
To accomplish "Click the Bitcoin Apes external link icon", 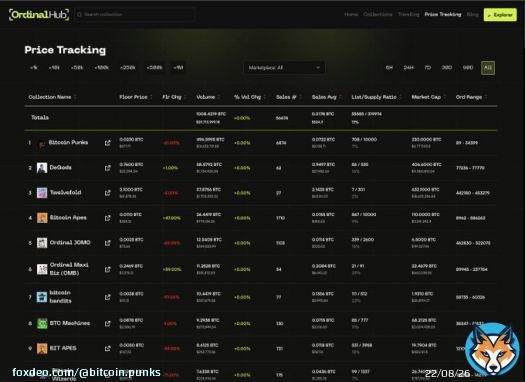I will pos(107,218).
